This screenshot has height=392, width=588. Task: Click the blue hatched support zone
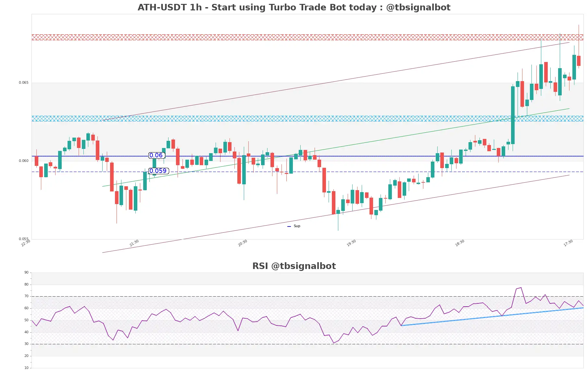click(x=307, y=119)
